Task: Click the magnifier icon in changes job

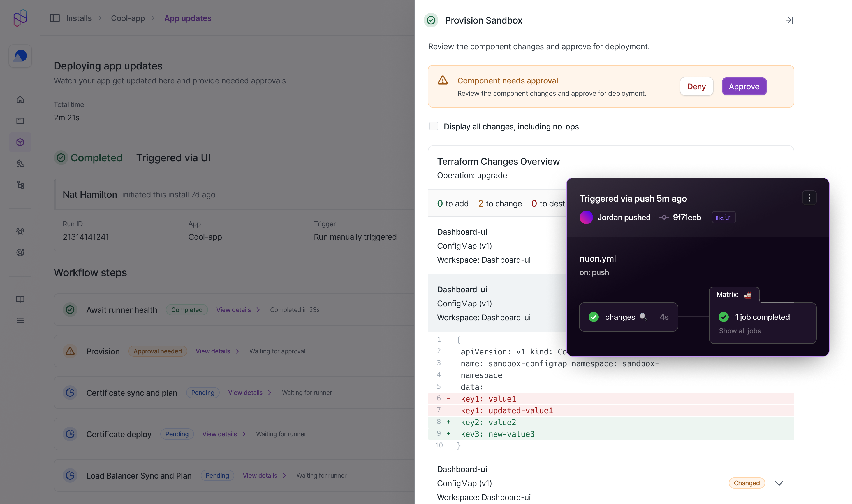Action: click(x=643, y=317)
